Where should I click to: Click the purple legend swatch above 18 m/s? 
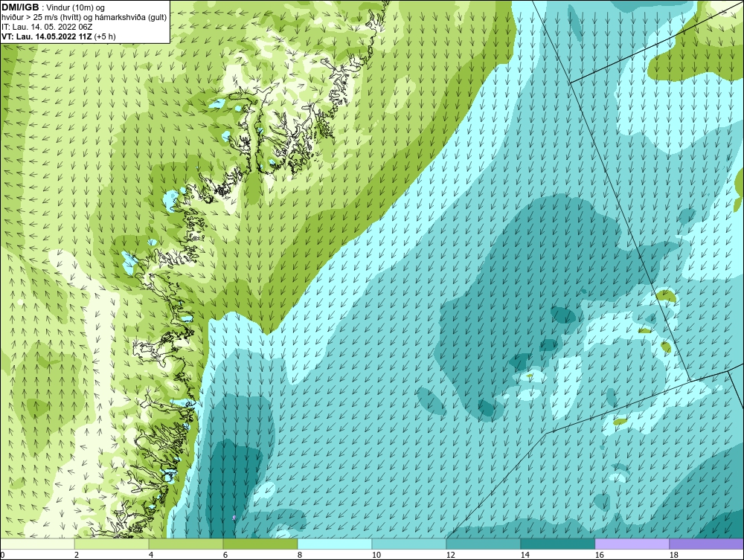[x=707, y=544]
